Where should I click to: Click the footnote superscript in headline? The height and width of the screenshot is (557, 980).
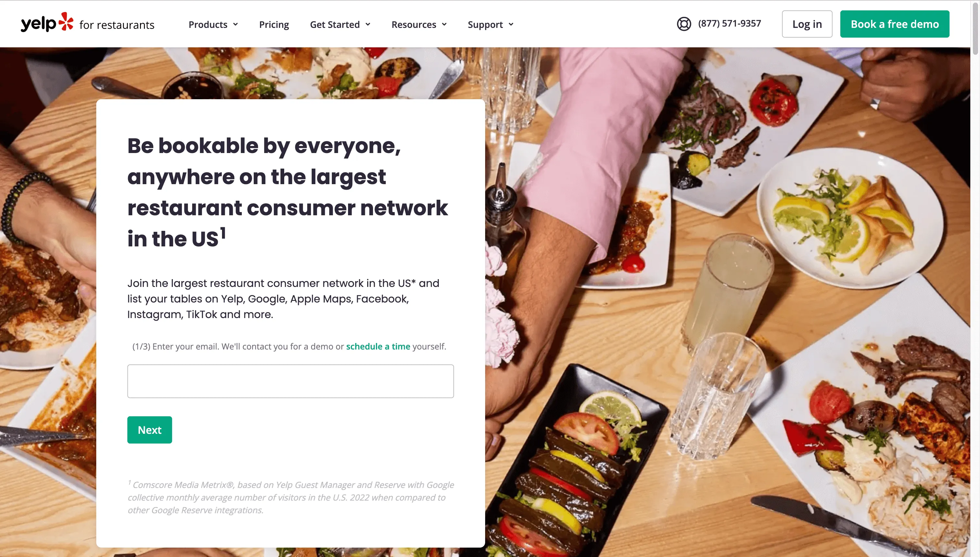pyautogui.click(x=223, y=232)
